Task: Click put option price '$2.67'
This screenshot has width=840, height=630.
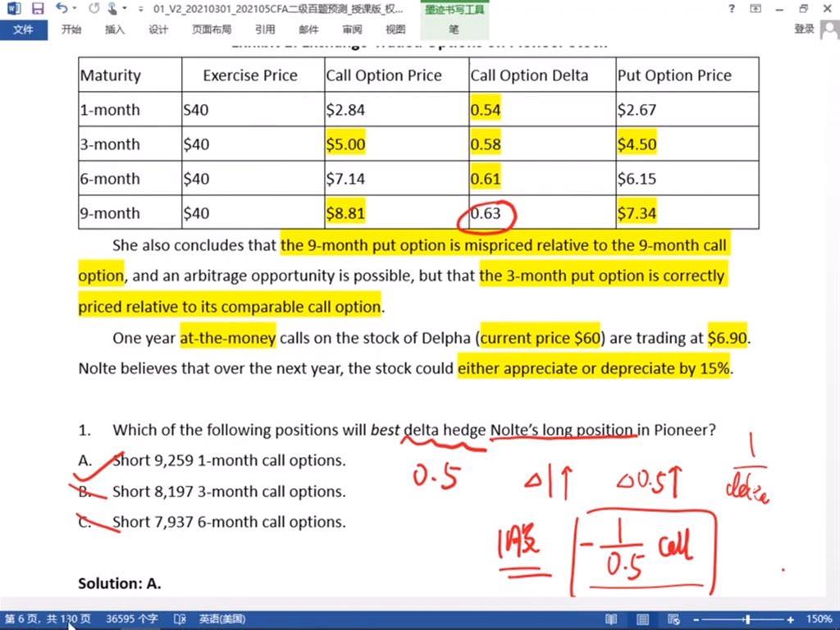Action: coord(637,110)
